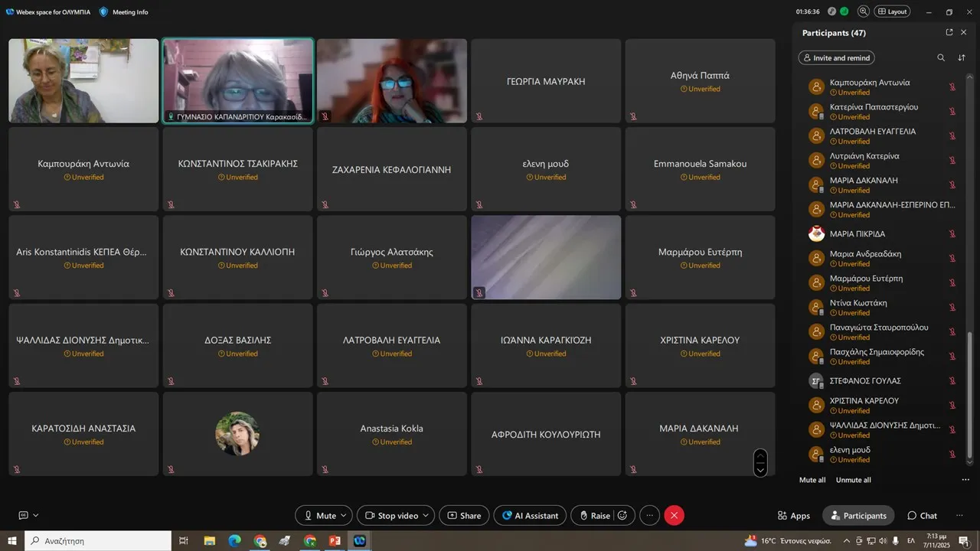980x551 pixels.
Task: Click the Invite and remind button
Action: (836, 58)
